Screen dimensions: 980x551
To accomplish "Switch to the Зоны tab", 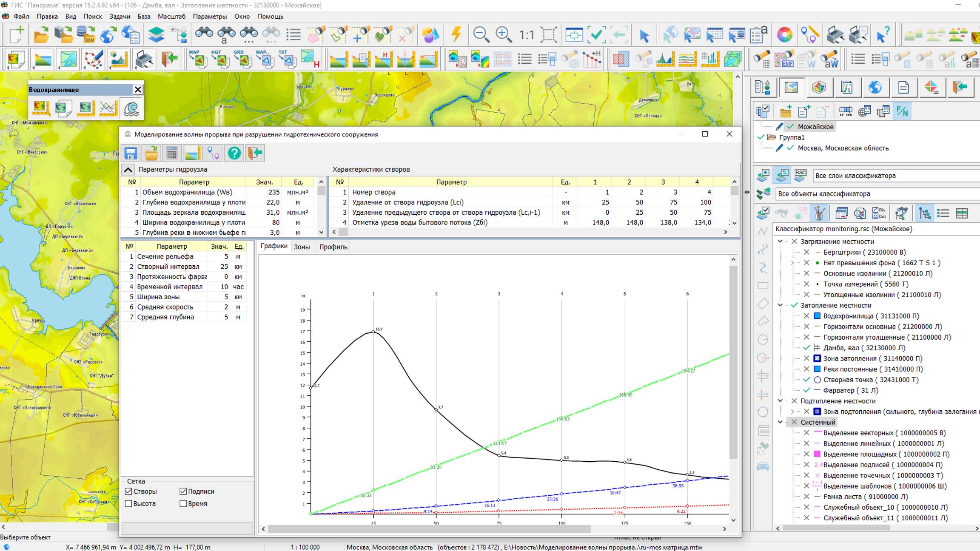I will click(302, 247).
